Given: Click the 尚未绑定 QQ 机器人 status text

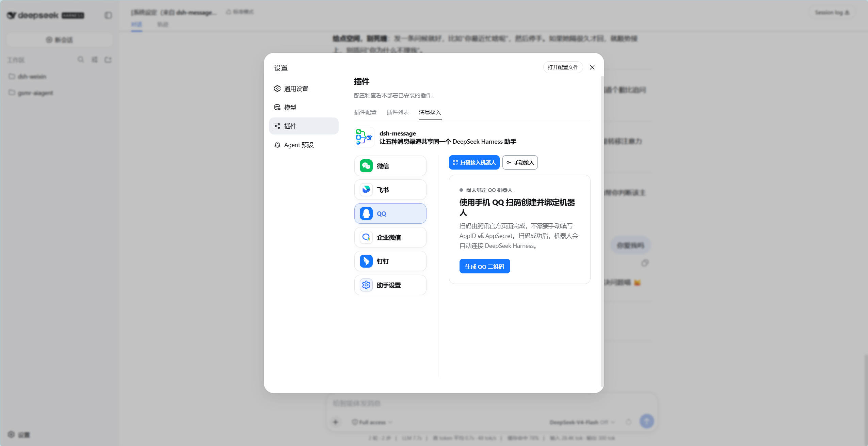Looking at the screenshot, I should pos(489,190).
